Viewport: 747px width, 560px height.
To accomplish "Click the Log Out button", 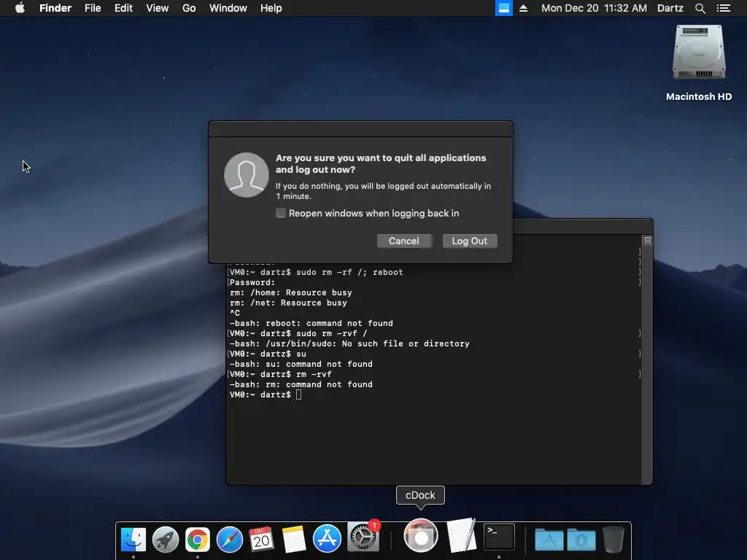I will [x=470, y=241].
